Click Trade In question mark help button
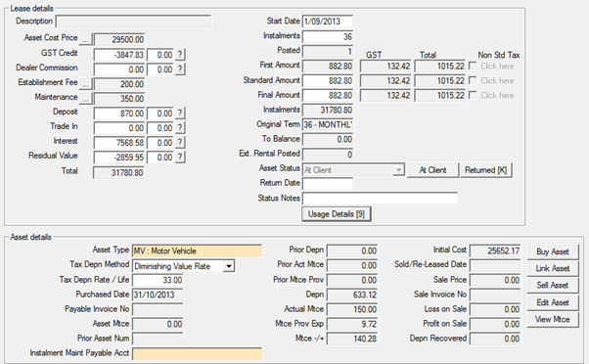Viewport: 589px width, 364px height. coord(180,128)
